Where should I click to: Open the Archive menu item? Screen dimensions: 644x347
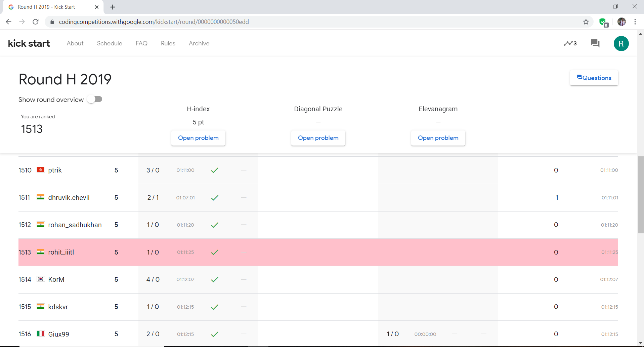coord(199,43)
